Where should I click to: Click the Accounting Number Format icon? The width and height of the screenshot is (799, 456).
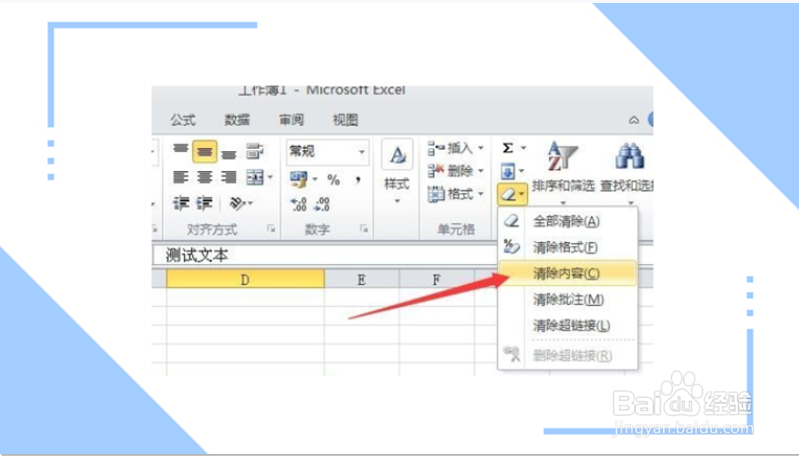pyautogui.click(x=298, y=179)
